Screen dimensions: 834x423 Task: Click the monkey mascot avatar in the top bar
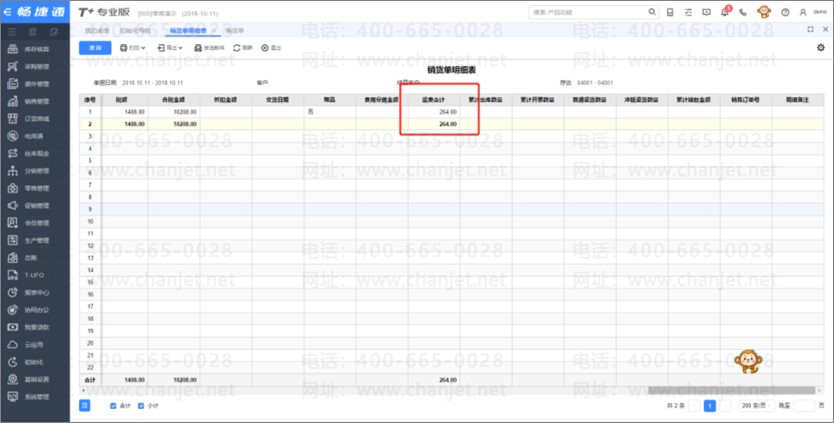pyautogui.click(x=764, y=11)
